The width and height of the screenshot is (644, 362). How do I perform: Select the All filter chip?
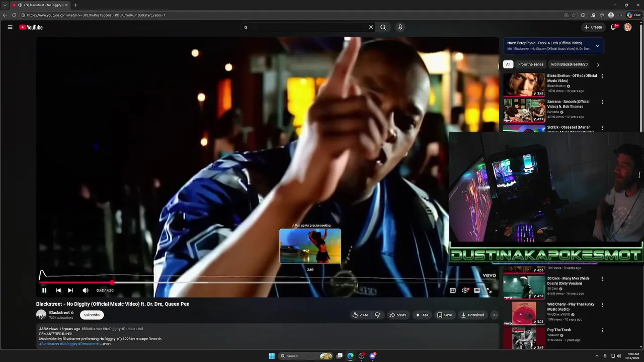(x=508, y=64)
